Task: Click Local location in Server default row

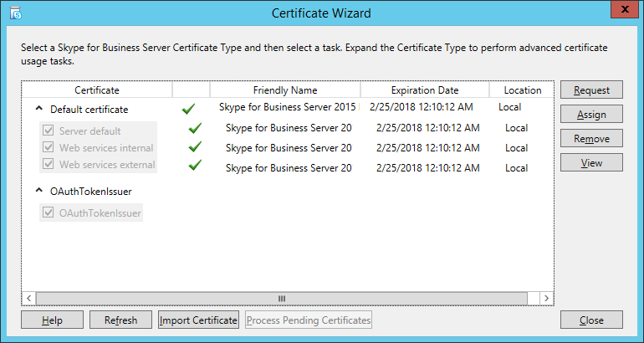Action: (517, 128)
